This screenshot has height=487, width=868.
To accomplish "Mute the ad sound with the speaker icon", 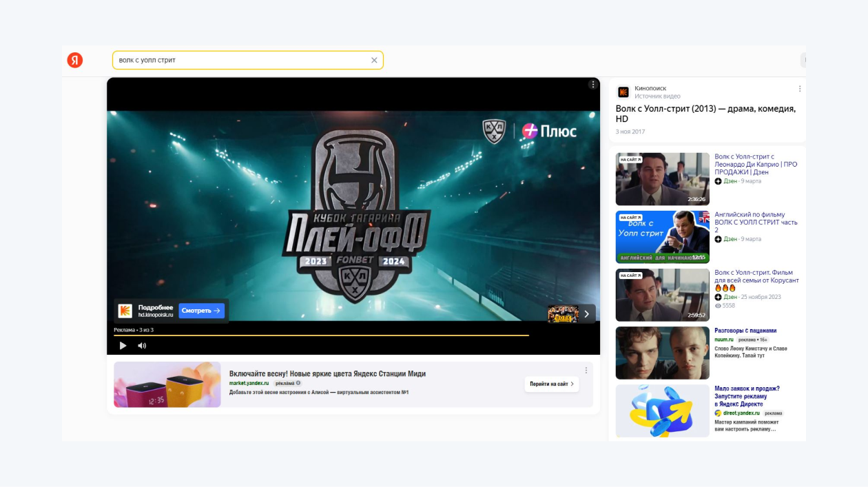I will tap(142, 344).
